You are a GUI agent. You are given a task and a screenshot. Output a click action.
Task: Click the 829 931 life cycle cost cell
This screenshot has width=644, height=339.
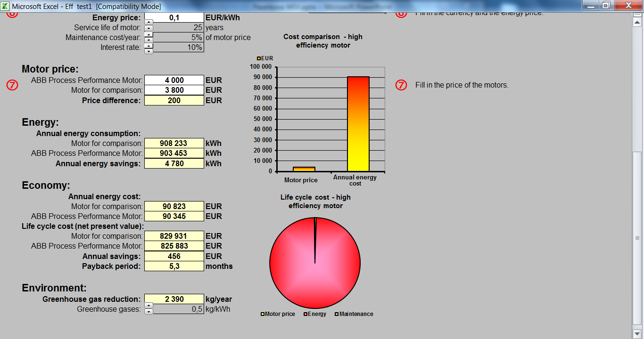(x=174, y=236)
